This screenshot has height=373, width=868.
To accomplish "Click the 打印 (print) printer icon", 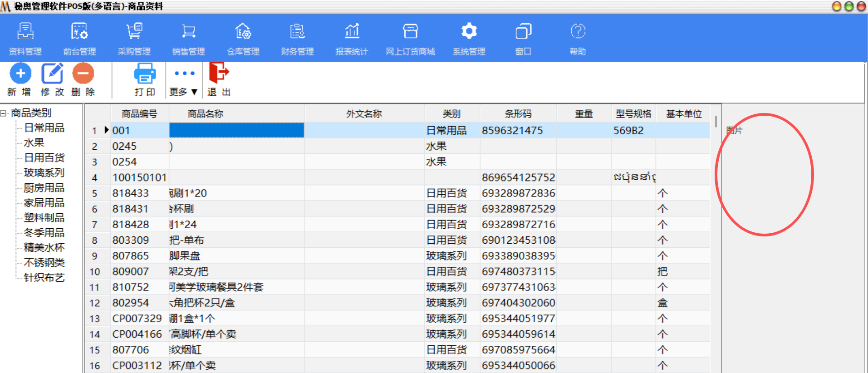I will coord(145,74).
